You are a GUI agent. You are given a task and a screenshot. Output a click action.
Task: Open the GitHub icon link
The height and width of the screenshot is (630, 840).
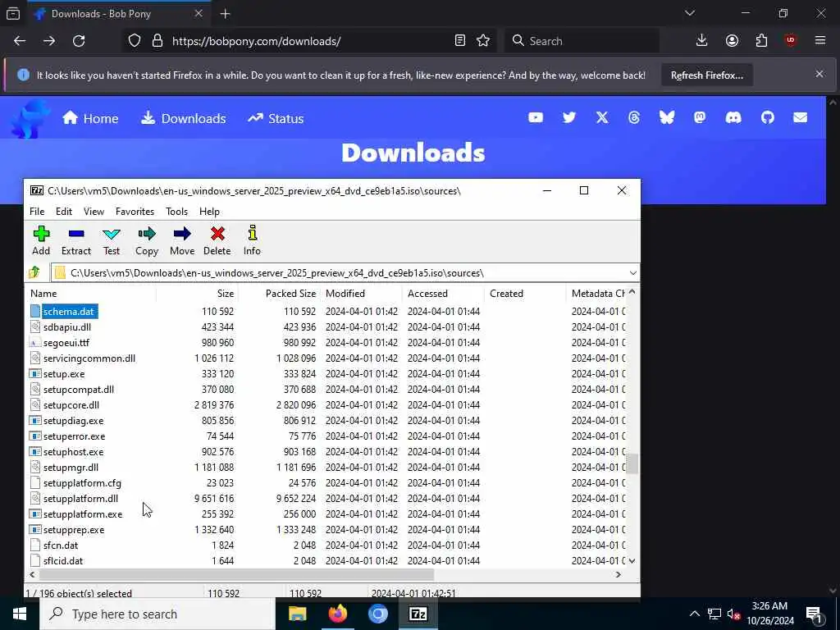point(768,117)
